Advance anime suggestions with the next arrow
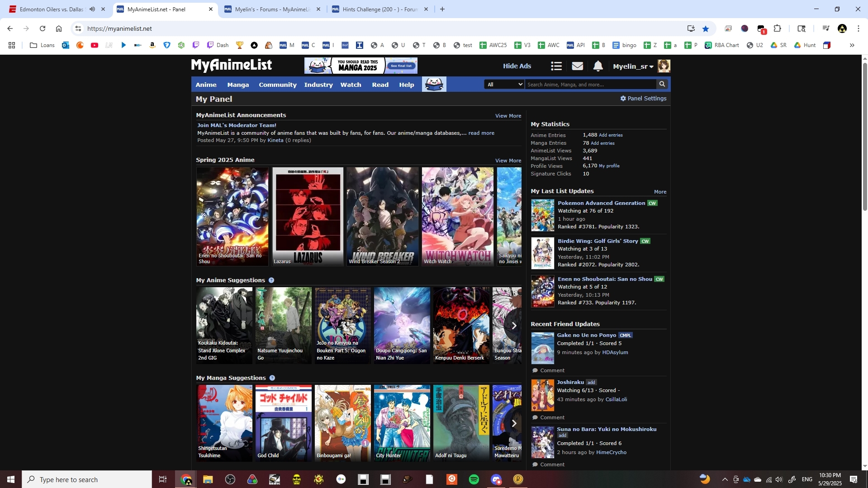 click(514, 326)
